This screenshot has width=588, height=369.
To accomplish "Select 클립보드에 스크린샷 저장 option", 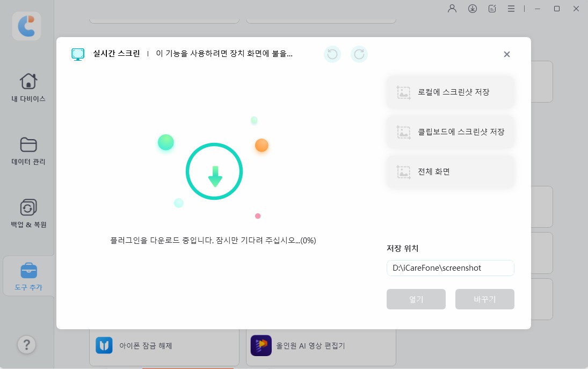I will (450, 132).
